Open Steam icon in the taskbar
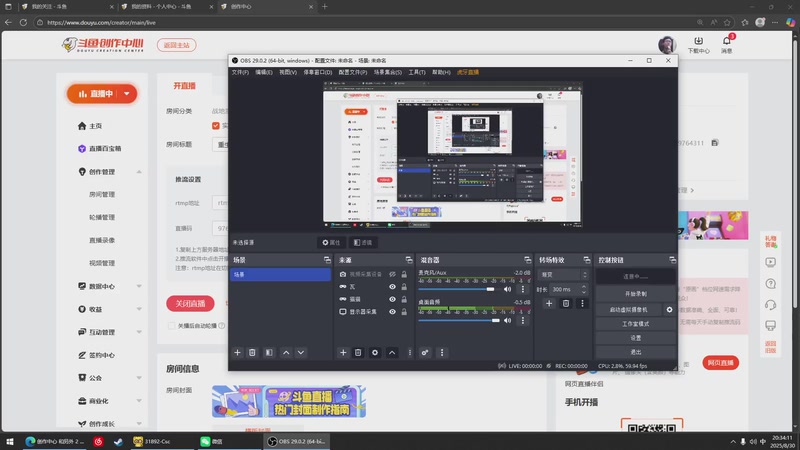This screenshot has height=450, width=800. coord(118,441)
